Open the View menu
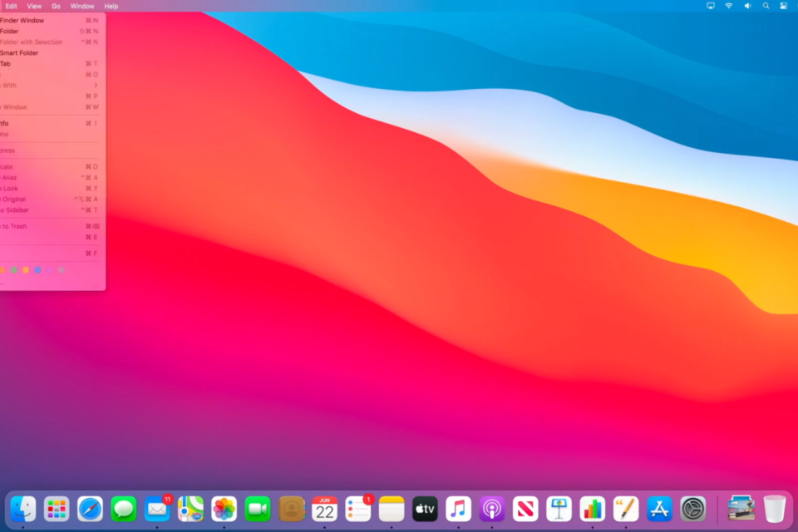The width and height of the screenshot is (798, 532). point(34,6)
